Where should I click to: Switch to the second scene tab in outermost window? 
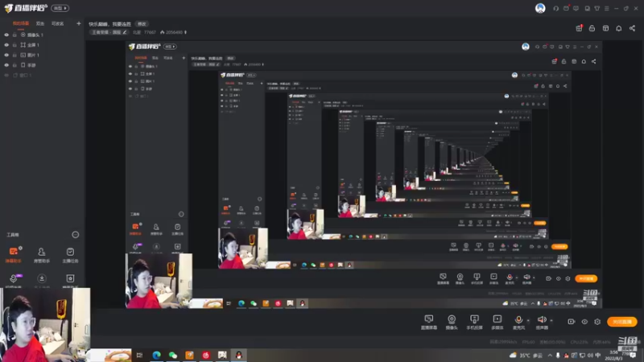pyautogui.click(x=39, y=24)
